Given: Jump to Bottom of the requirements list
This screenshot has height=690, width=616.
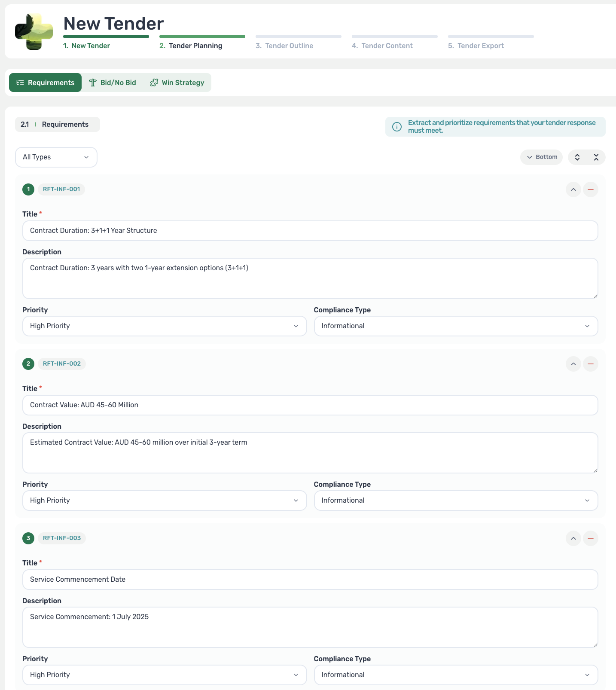Looking at the screenshot, I should [542, 157].
